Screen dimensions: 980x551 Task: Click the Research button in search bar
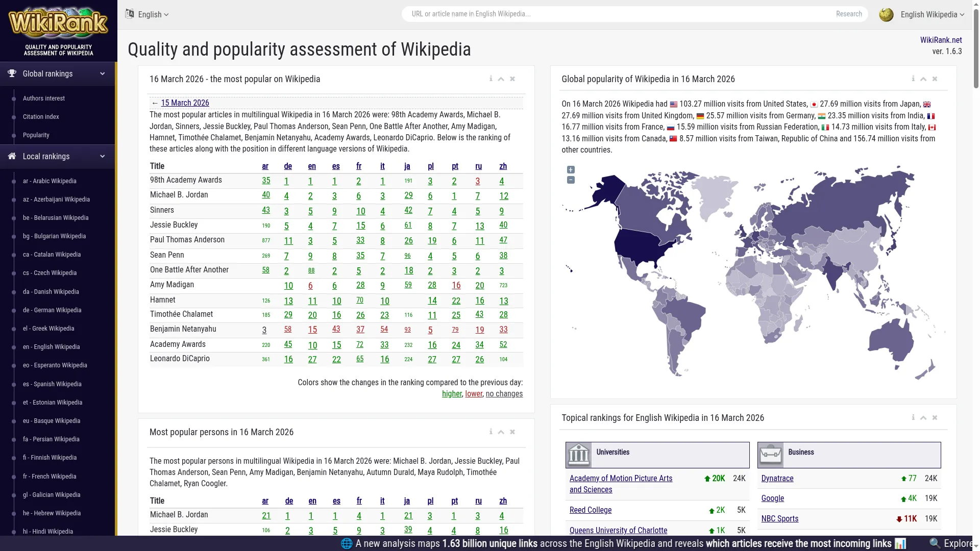(849, 14)
